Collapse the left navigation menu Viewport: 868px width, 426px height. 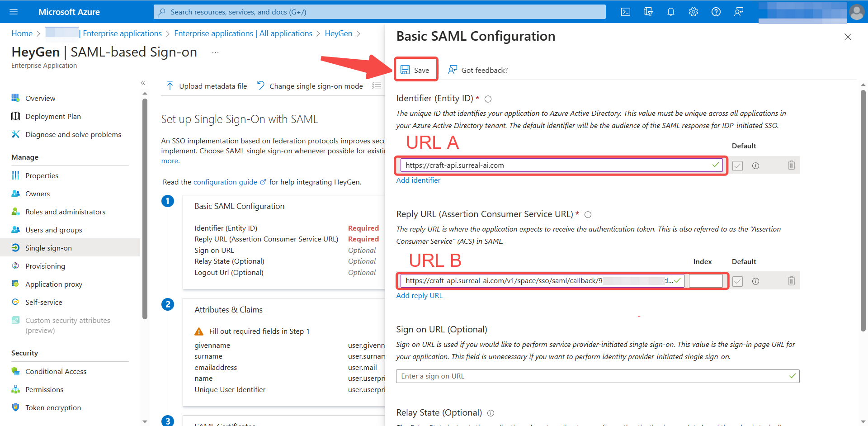point(143,83)
